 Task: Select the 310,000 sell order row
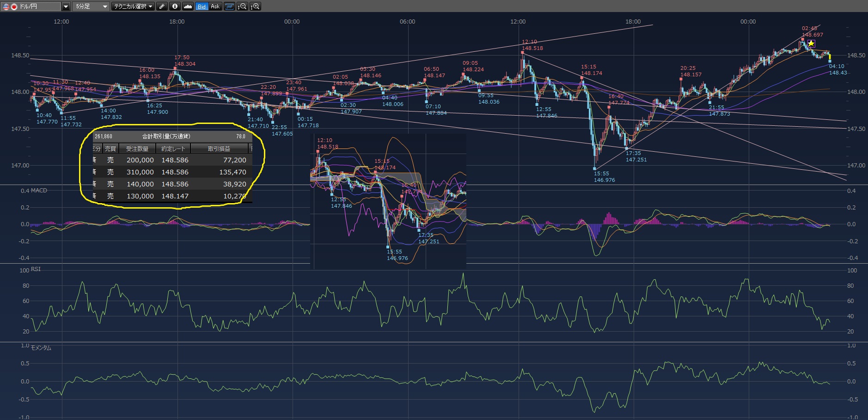171,172
